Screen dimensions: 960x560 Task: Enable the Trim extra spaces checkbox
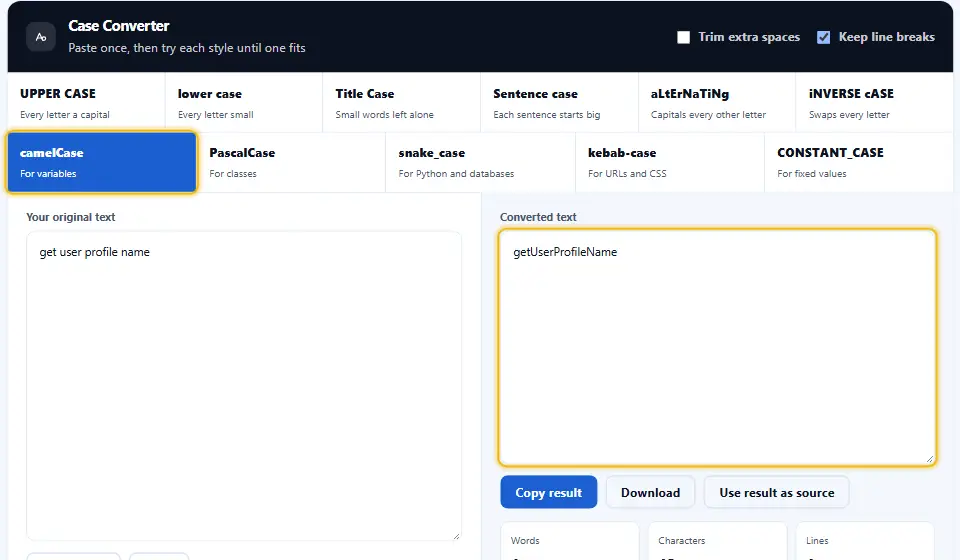point(683,37)
